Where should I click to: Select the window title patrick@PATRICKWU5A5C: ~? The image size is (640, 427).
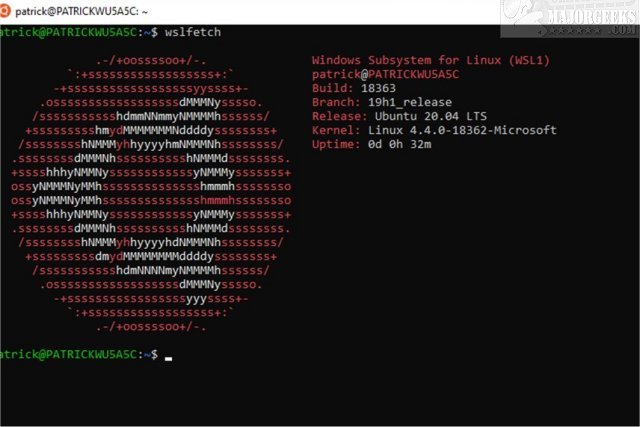click(81, 11)
